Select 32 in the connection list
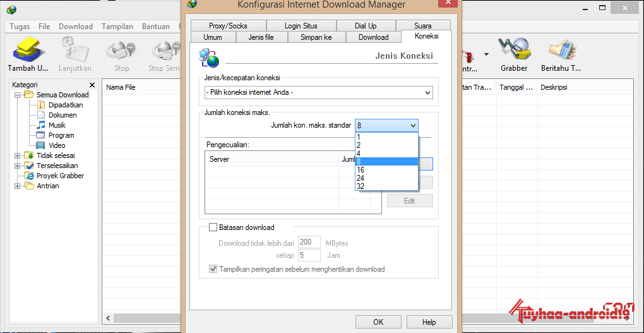This screenshot has height=333, width=644. 386,186
